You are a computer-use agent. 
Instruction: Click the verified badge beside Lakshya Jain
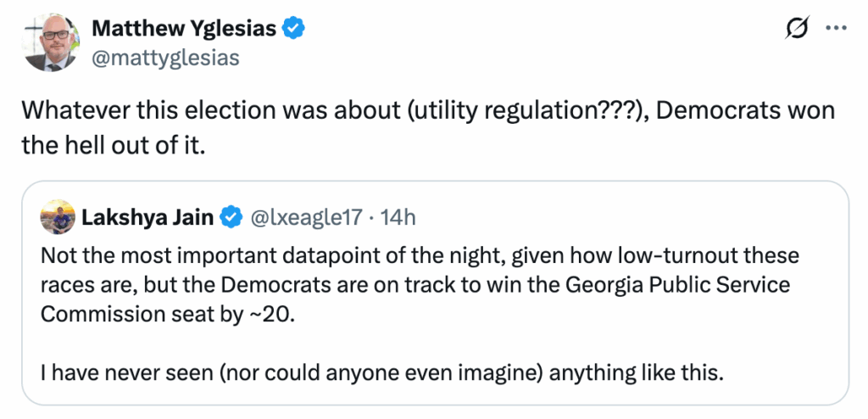pos(230,219)
